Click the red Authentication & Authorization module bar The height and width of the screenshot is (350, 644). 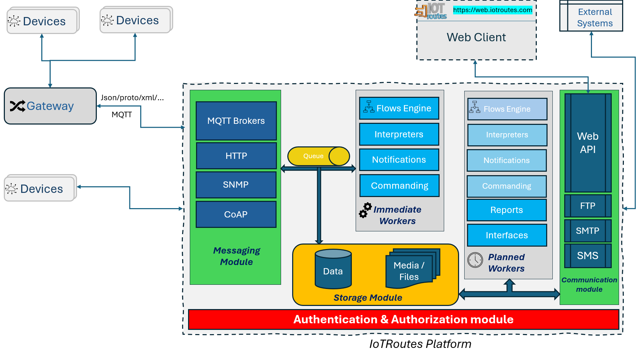point(403,319)
